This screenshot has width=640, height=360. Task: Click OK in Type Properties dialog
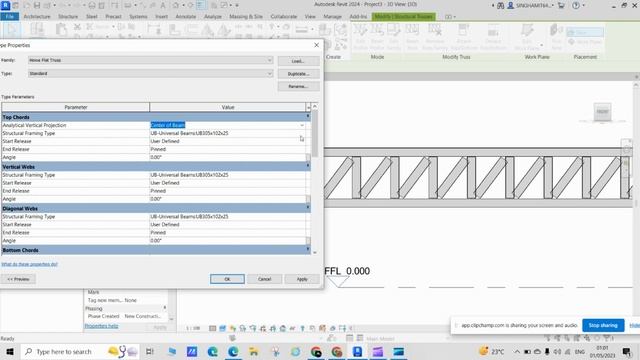point(227,279)
